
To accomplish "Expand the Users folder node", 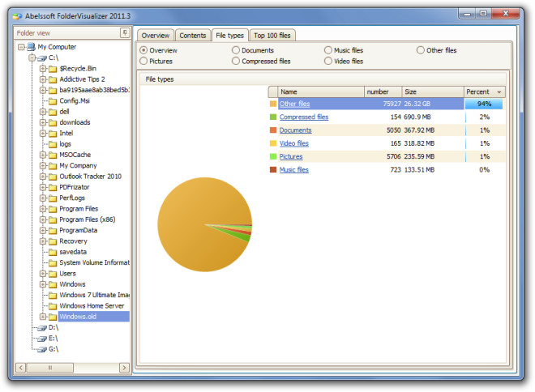I will click(x=43, y=274).
